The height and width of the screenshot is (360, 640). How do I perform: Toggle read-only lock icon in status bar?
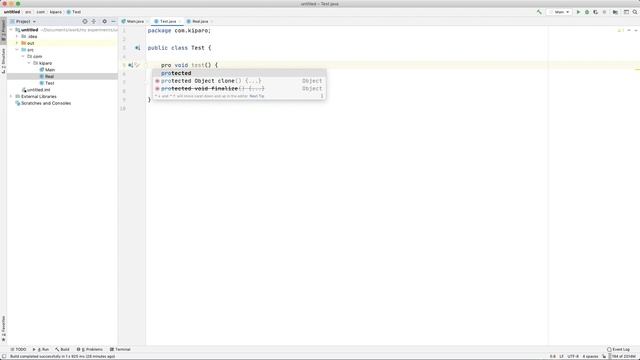click(604, 356)
